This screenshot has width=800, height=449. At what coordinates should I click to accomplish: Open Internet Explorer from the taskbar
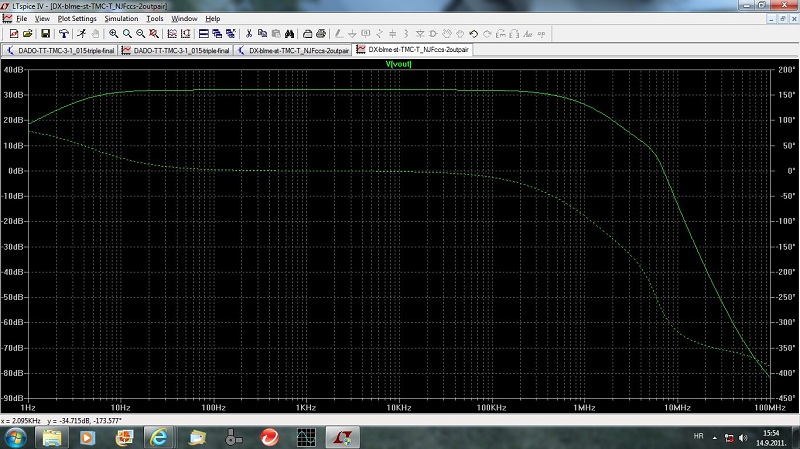[x=157, y=437]
